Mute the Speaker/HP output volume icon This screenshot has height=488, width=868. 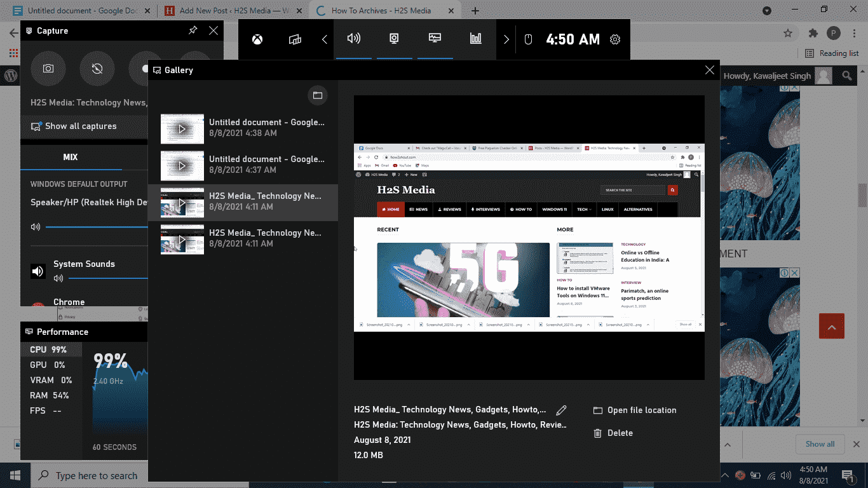point(36,226)
